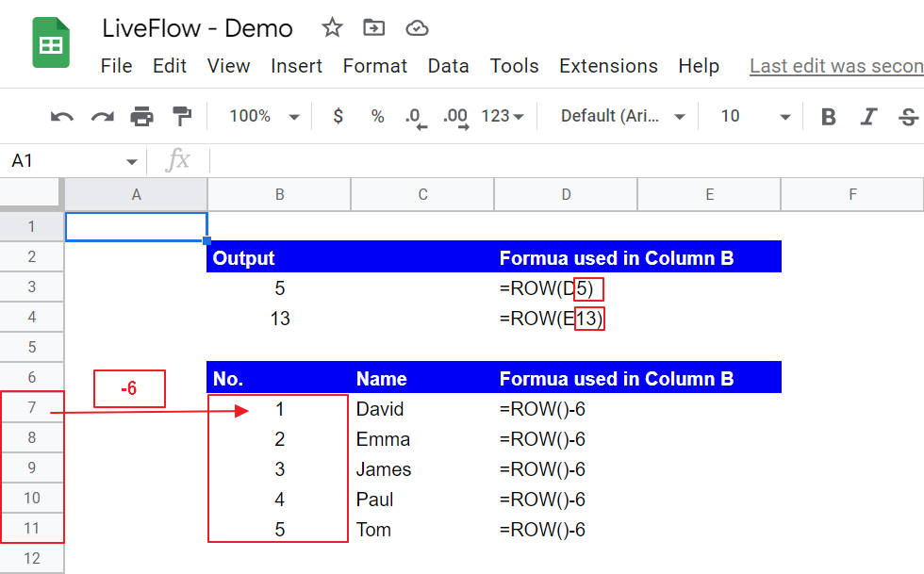Click the move to folder icon
The image size is (924, 574).
(x=374, y=28)
